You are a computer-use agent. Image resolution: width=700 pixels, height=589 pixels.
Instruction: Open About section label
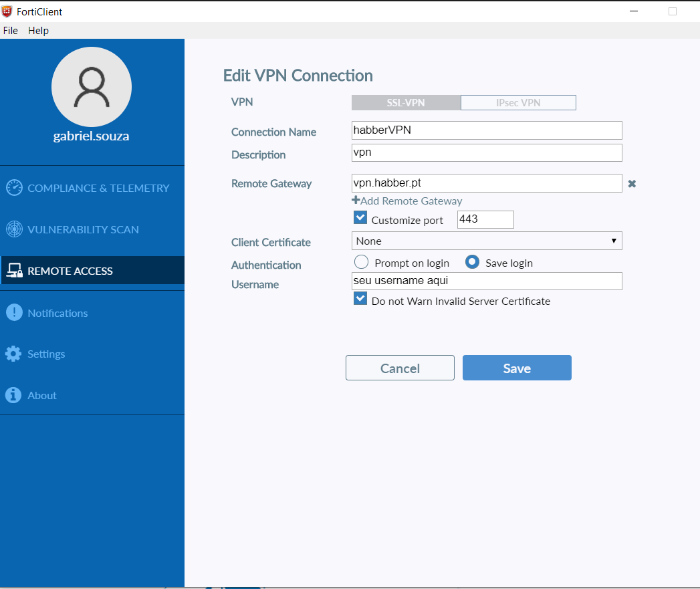tap(42, 396)
